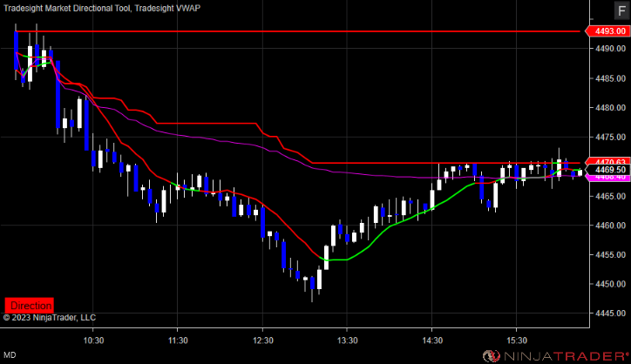Click the 14:30 time axis label
Screen dimensions: 631x364
coord(432,340)
